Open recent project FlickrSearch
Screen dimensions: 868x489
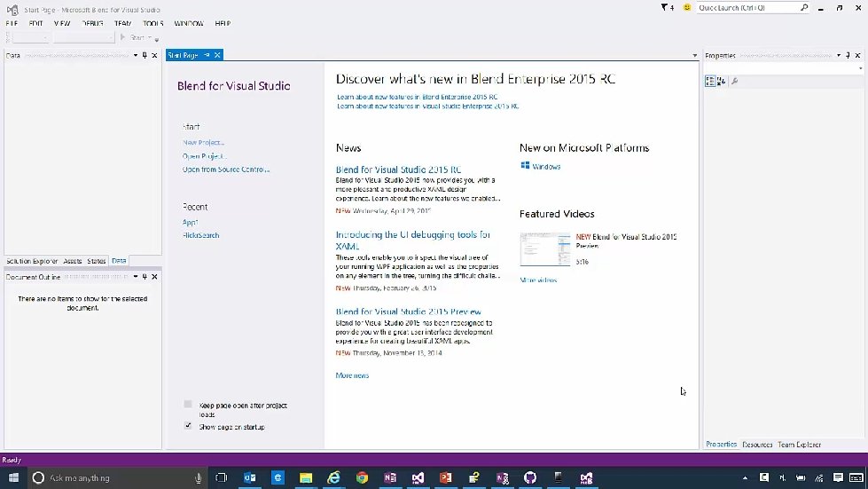[x=200, y=235]
